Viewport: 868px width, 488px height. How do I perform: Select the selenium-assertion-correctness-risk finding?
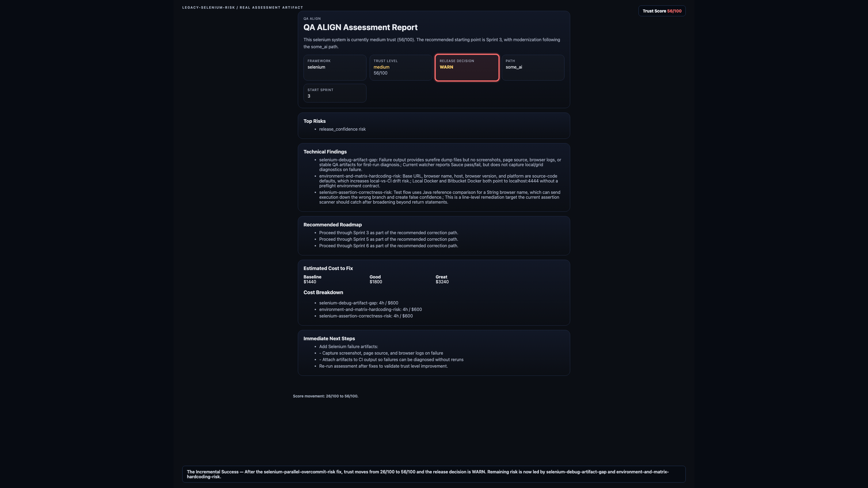tap(440, 197)
